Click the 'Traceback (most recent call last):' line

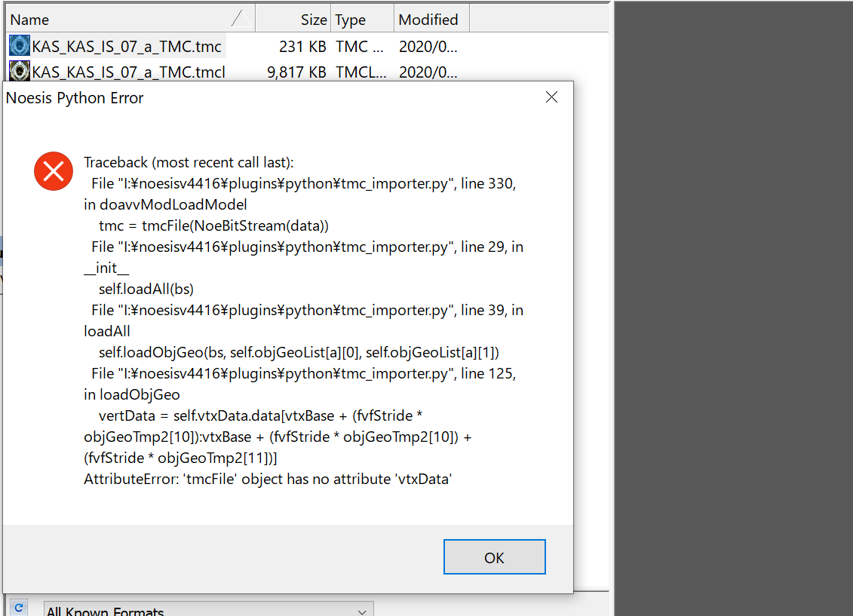189,163
